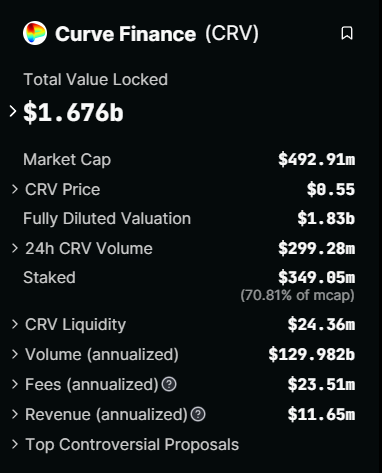Expand the Revenue (annualized) chevron

click(14, 414)
